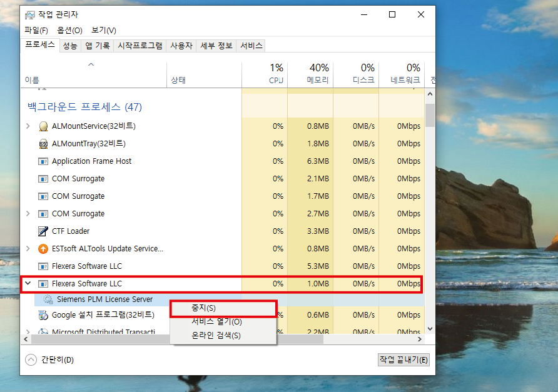
Task: Click the CTF Loader pen icon
Action: 43,231
